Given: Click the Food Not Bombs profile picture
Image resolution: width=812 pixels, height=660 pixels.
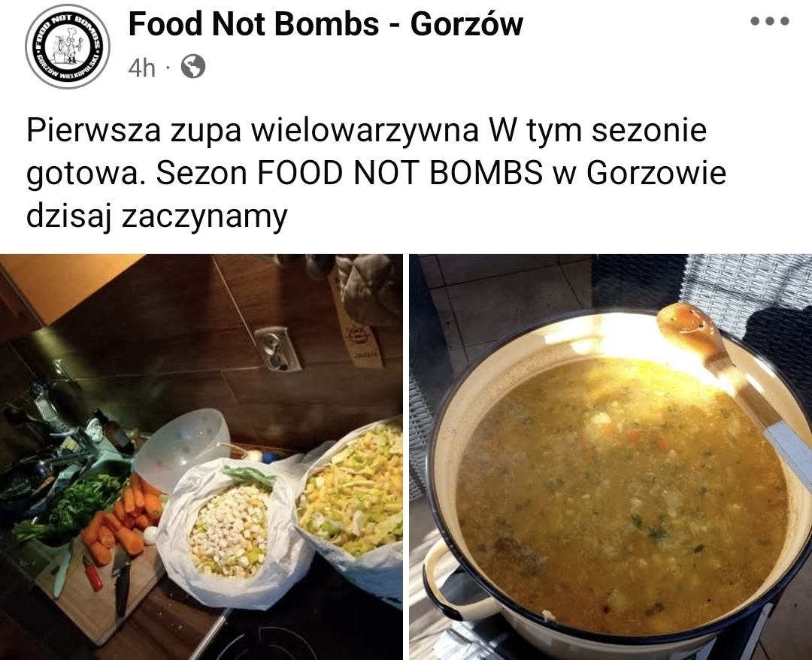Looking at the screenshot, I should coord(68,47).
